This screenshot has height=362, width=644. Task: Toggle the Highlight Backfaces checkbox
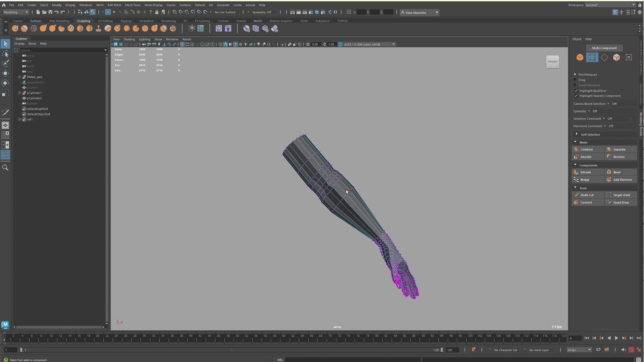click(576, 90)
